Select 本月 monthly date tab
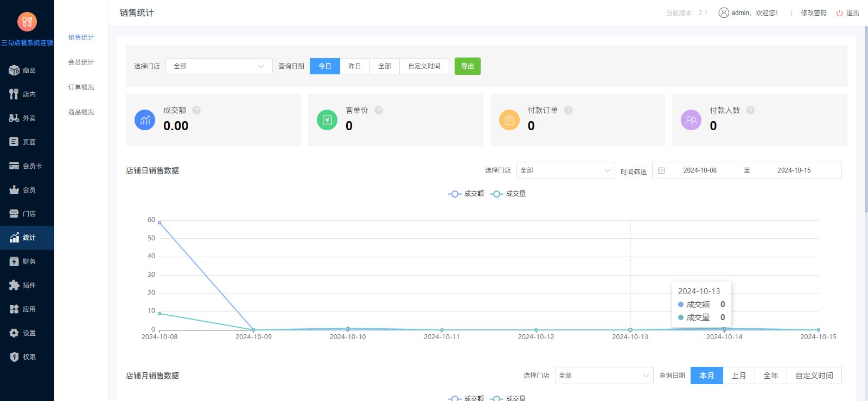The image size is (868, 401). point(707,375)
